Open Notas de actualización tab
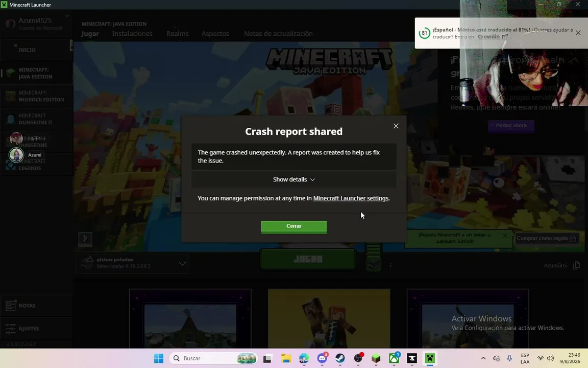Screen dimensions: 588x368 278,33
